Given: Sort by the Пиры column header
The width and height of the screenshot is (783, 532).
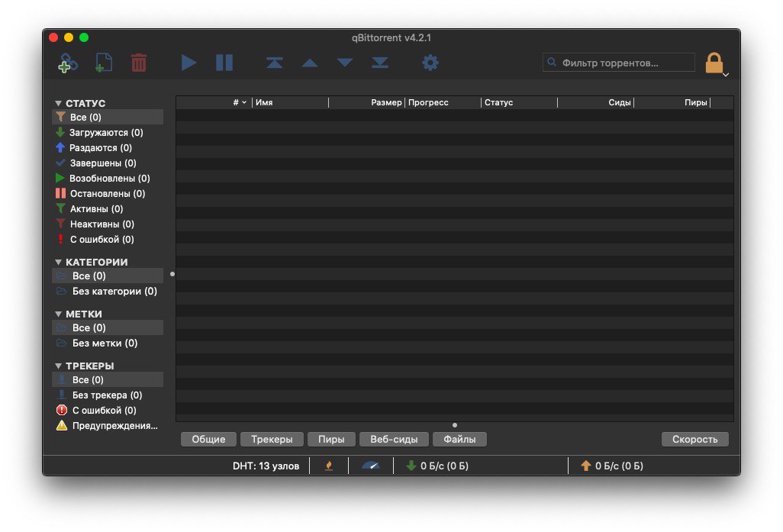Looking at the screenshot, I should point(672,102).
